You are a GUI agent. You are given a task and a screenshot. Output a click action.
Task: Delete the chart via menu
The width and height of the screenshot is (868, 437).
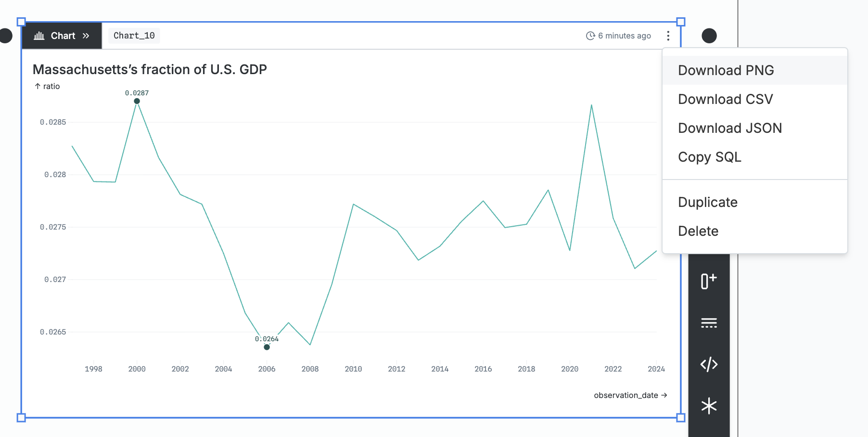[x=698, y=231]
